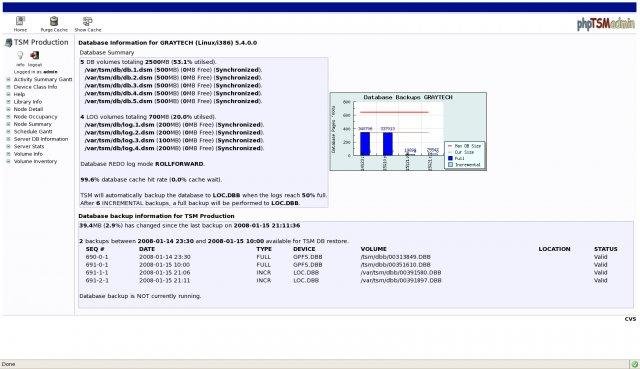Viewport: 640px width, 369px height.
Task: Click the Logout icon
Action: point(35,55)
